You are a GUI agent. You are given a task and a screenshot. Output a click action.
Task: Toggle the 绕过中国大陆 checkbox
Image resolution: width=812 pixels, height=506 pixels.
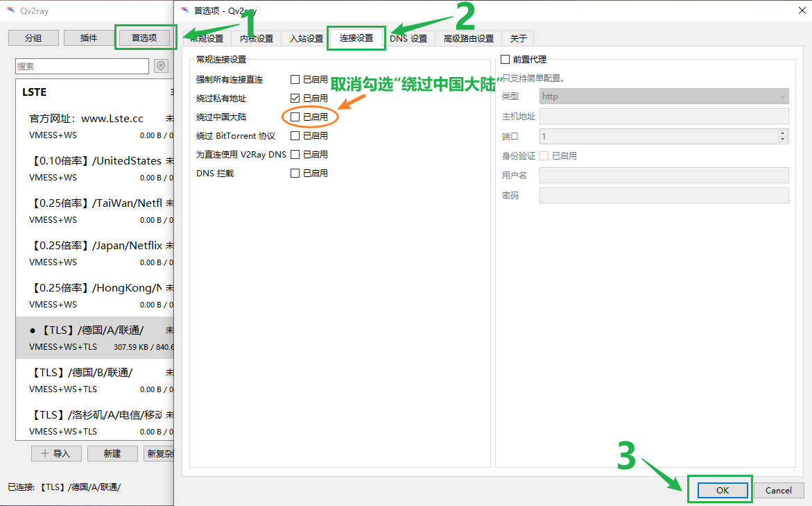click(295, 117)
